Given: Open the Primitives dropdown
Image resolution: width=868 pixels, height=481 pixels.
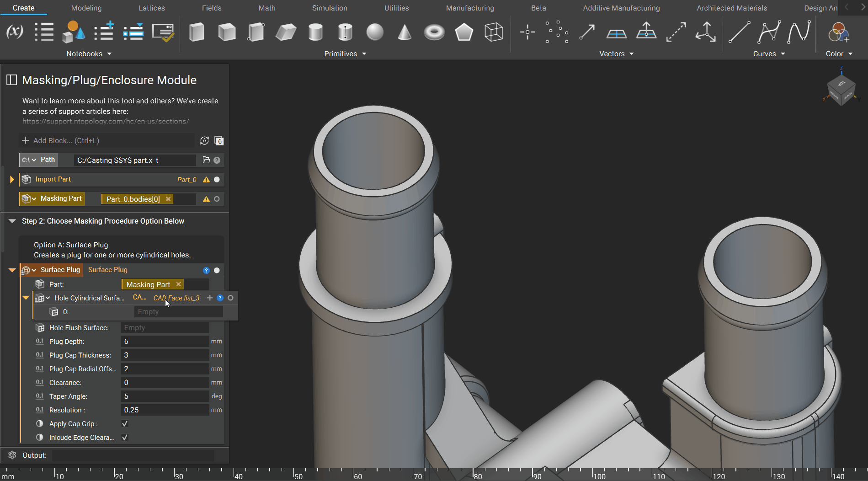Looking at the screenshot, I should 345,54.
